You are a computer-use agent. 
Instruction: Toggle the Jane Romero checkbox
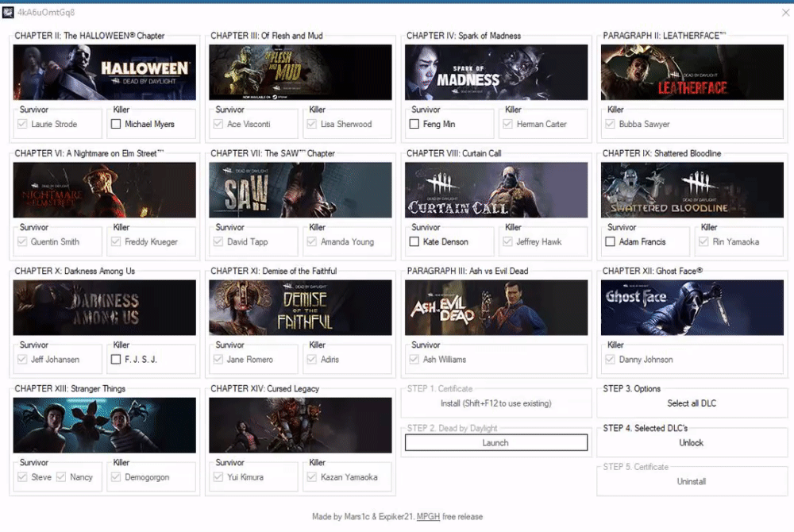[x=218, y=360]
